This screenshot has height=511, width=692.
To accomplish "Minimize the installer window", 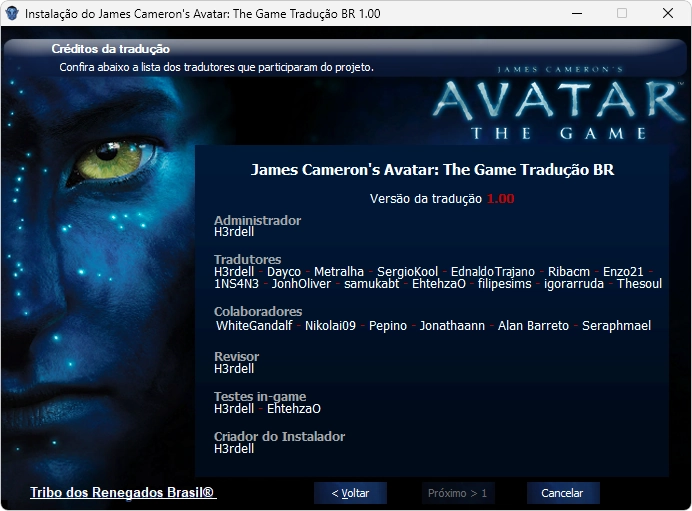I will click(577, 13).
